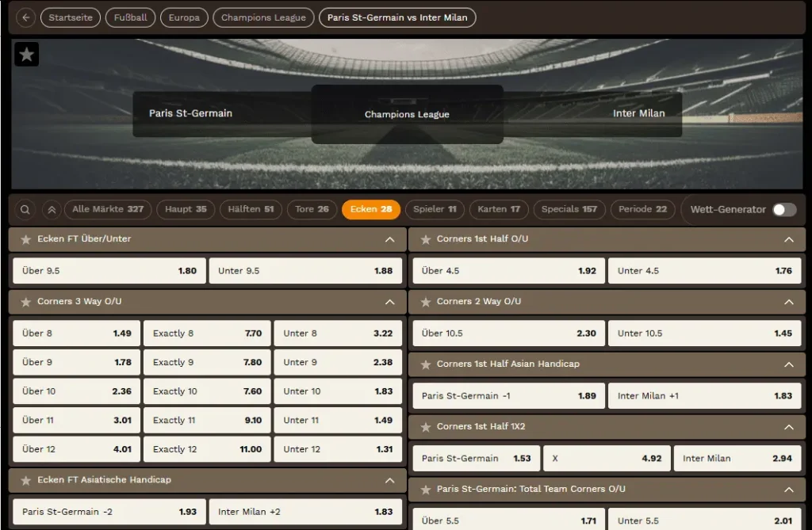Switch to Haupt 35 tab
The image size is (812, 530).
click(186, 210)
